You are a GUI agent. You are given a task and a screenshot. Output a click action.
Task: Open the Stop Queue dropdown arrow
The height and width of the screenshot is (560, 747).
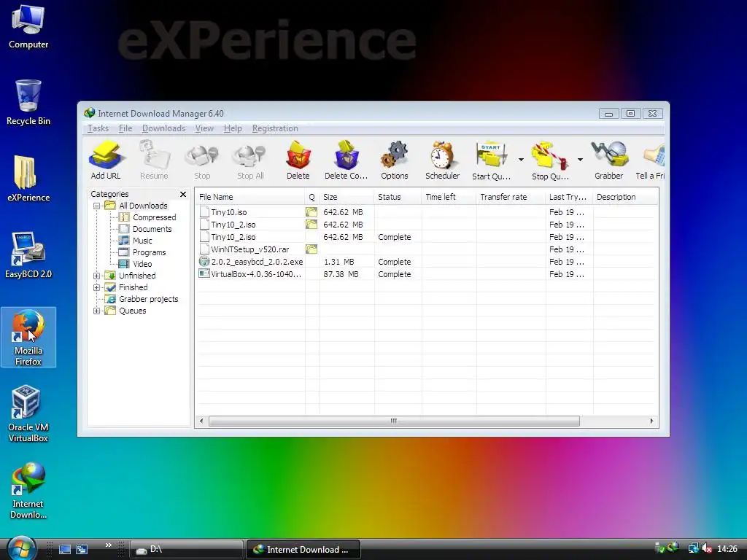pyautogui.click(x=580, y=160)
